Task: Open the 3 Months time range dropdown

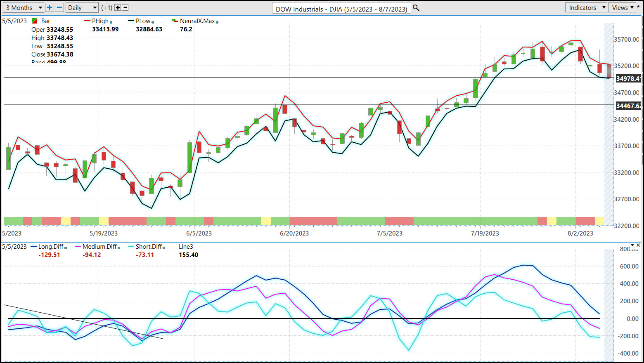Action: [23, 7]
